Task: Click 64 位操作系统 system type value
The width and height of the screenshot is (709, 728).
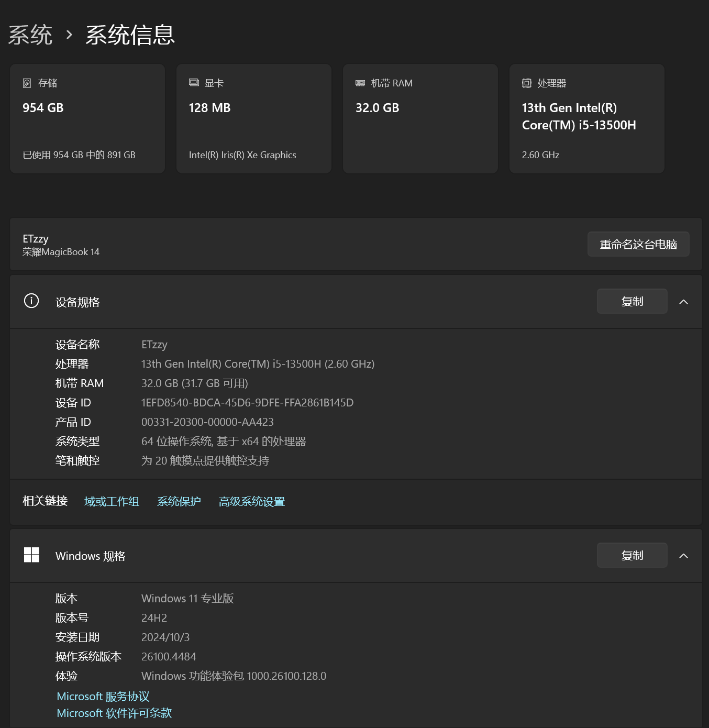Action: coord(224,442)
